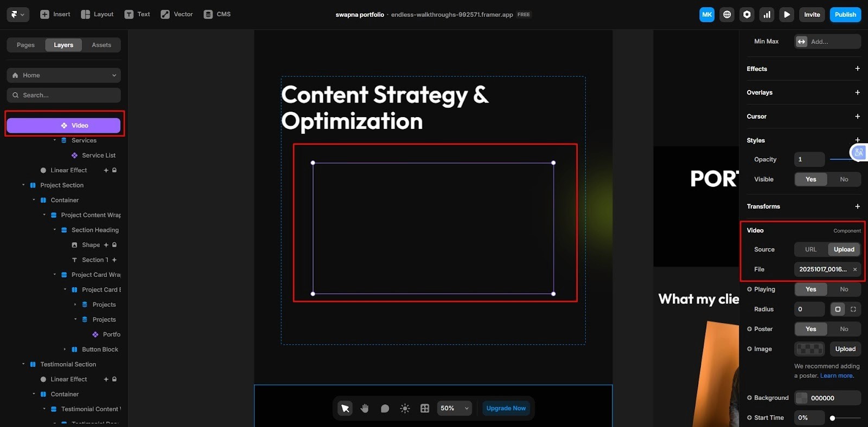Select per-corner radius icon
The width and height of the screenshot is (868, 427).
click(853, 309)
